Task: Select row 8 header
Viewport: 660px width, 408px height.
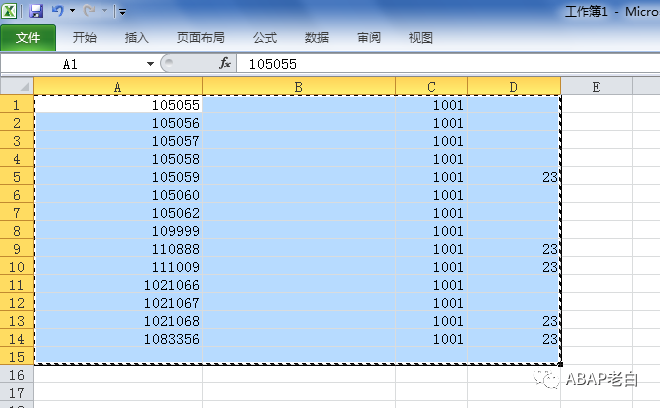Action: click(x=17, y=230)
